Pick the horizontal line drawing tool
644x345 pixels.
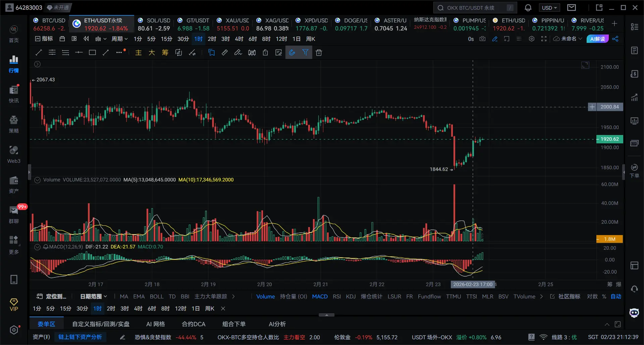tap(79, 53)
